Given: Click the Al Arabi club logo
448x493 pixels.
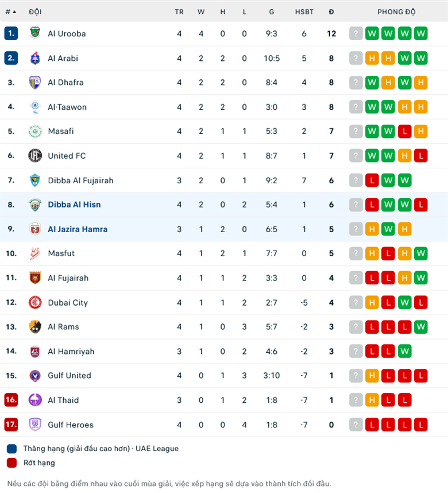Looking at the screenshot, I should coord(35,58).
